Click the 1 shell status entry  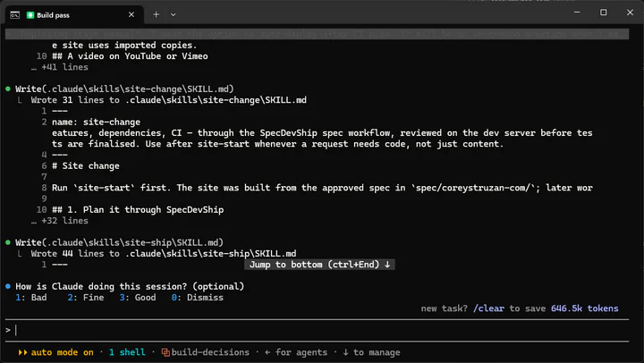127,352
